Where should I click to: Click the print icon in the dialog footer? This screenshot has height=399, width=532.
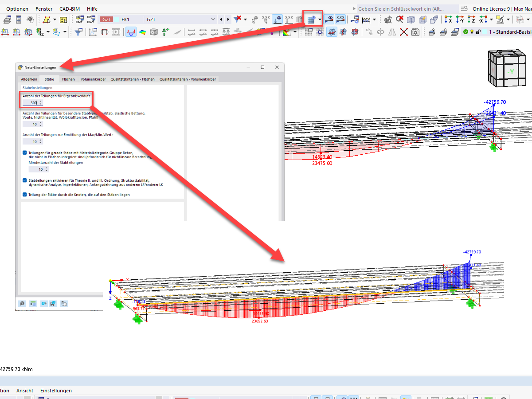pyautogui.click(x=64, y=303)
